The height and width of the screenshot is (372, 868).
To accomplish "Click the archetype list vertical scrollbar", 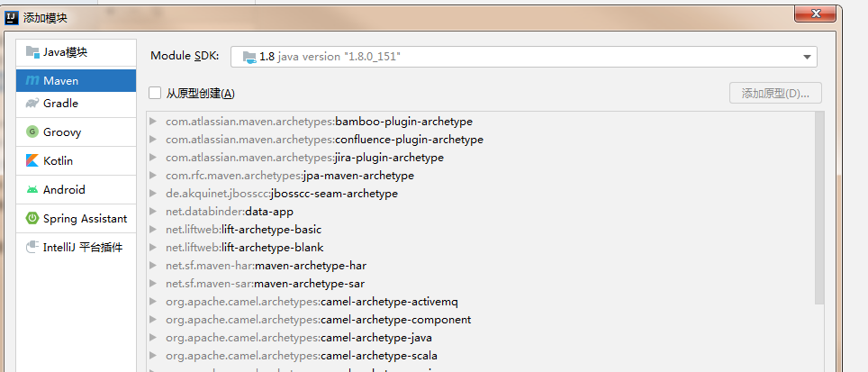I will [x=819, y=207].
